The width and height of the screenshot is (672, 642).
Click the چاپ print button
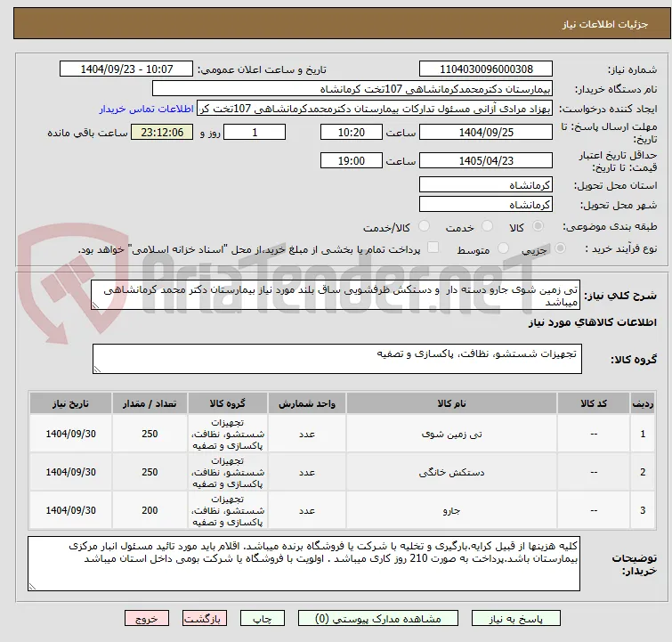click(263, 619)
